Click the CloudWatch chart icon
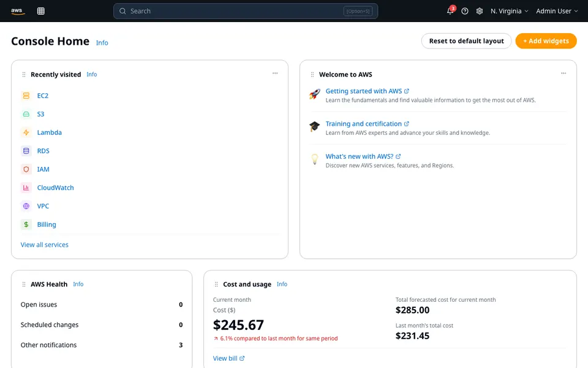The image size is (588, 368). click(x=26, y=188)
